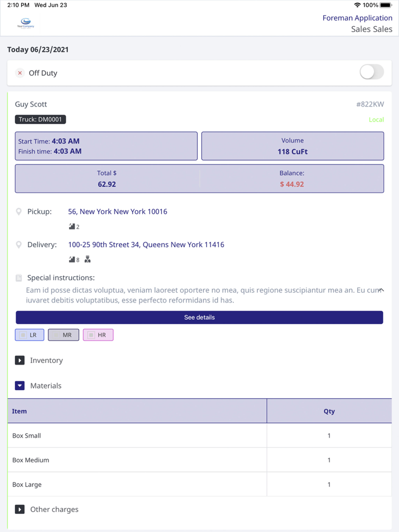Open the pickup address link
This screenshot has width=399, height=532.
(117, 211)
